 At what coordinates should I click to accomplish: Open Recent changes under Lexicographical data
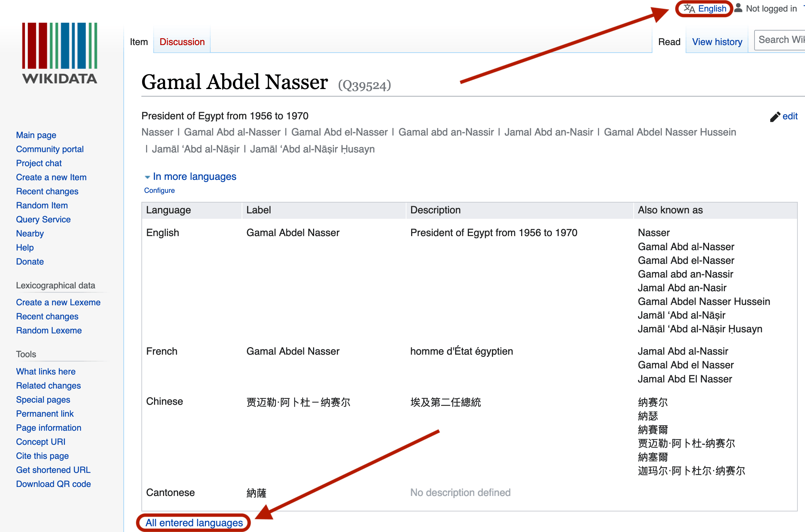(x=47, y=316)
